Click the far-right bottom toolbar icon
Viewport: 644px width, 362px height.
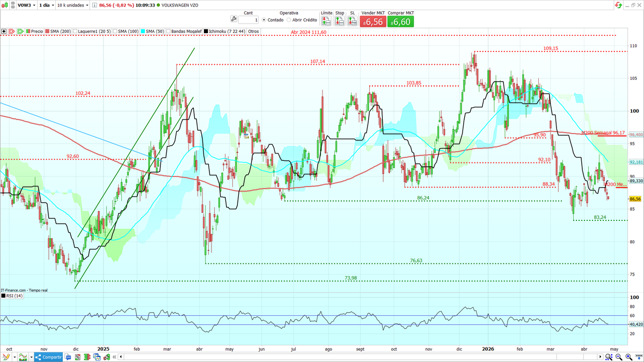click(639, 357)
